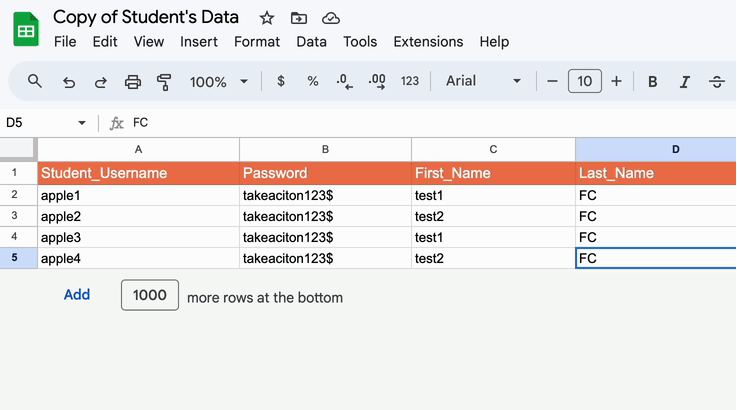The image size is (737, 410).
Task: Format as currency with dollar button
Action: (281, 82)
